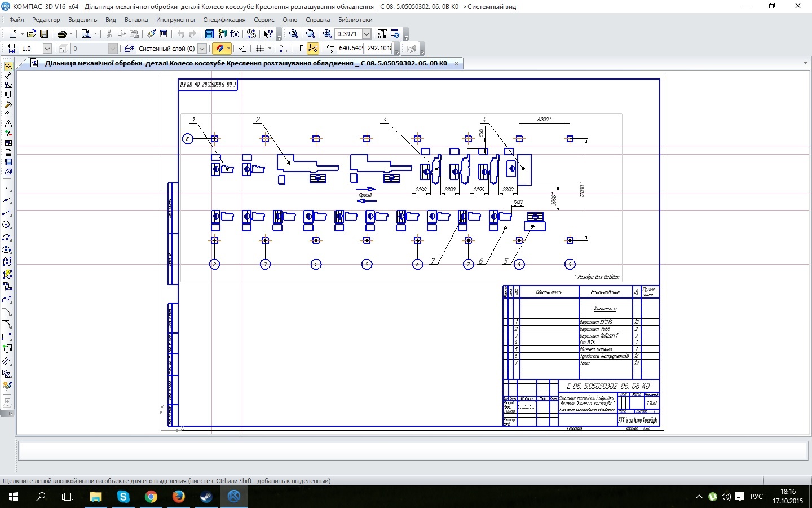The width and height of the screenshot is (812, 508).
Task: Click the What's This help cursor
Action: (x=268, y=34)
